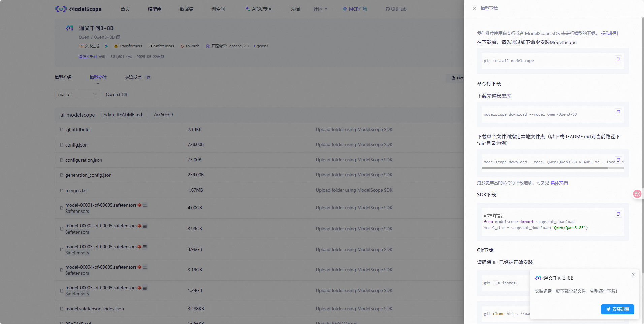Click the qwen3 tag
Viewport: 644px width, 324px height.
coord(261,46)
